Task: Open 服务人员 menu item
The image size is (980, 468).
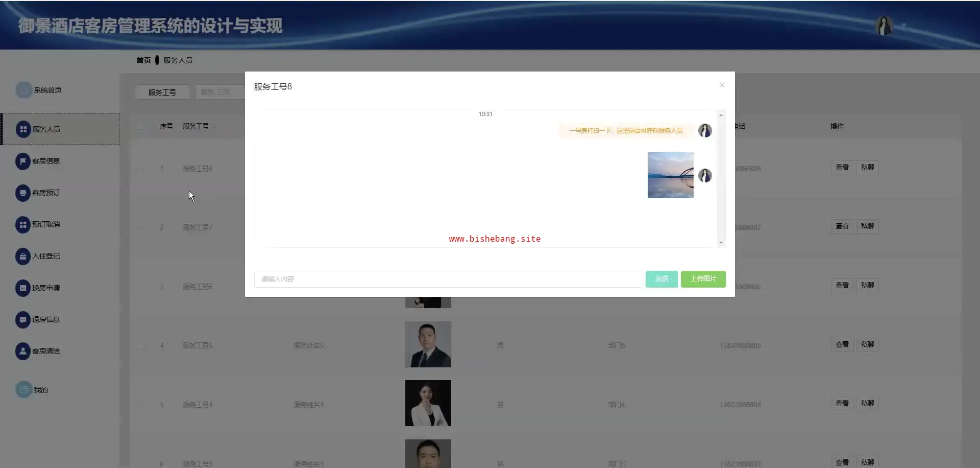Action: pyautogui.click(x=60, y=129)
